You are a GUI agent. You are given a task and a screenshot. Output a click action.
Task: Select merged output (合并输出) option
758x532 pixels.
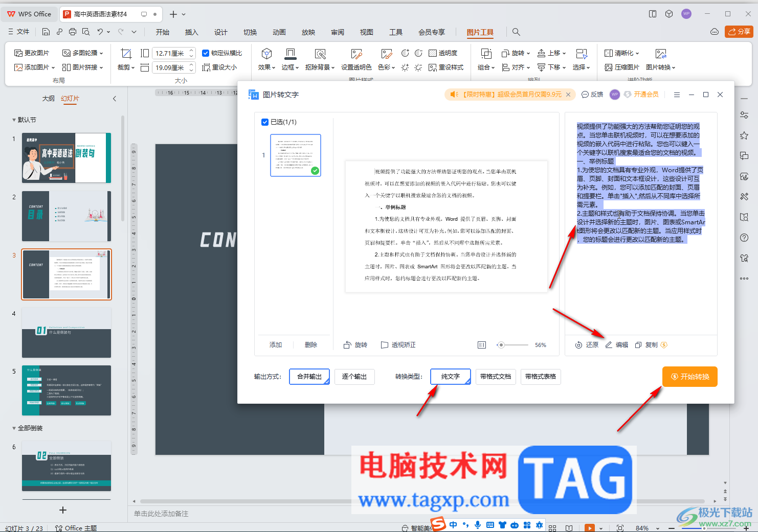click(x=309, y=377)
